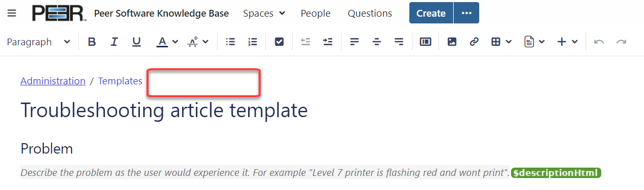644x190 pixels.
Task: Click the more formatting icon
Action: (192, 42)
